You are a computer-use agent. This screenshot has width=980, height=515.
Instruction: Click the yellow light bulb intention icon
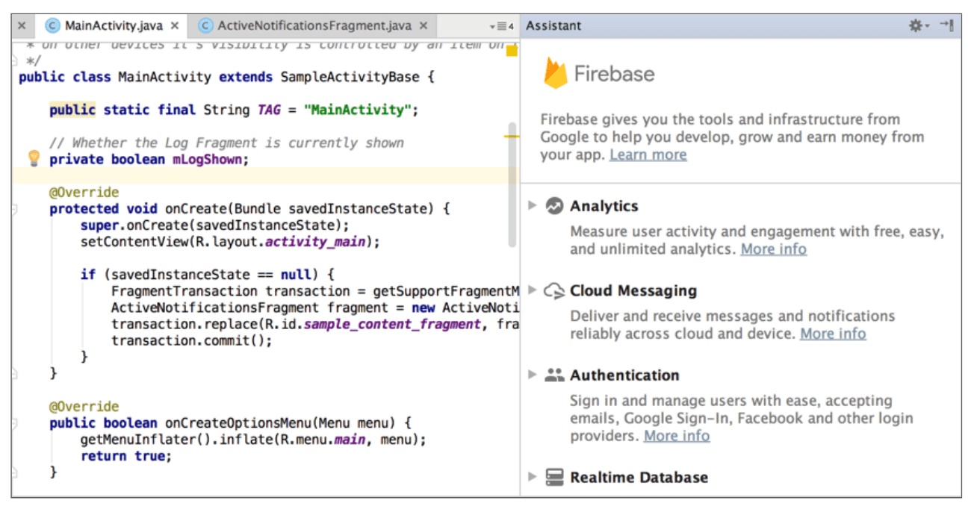[34, 158]
